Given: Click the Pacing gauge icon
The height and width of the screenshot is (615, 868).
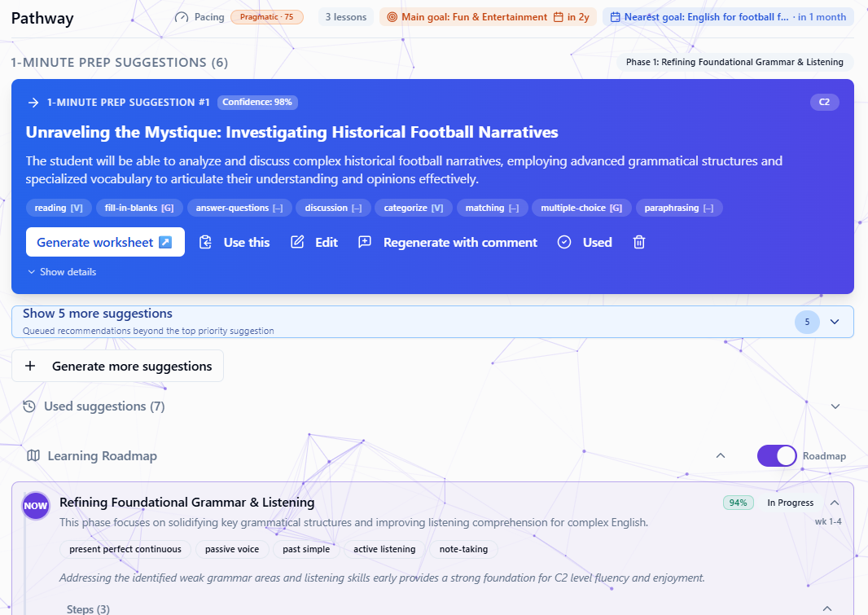Looking at the screenshot, I should click(182, 17).
